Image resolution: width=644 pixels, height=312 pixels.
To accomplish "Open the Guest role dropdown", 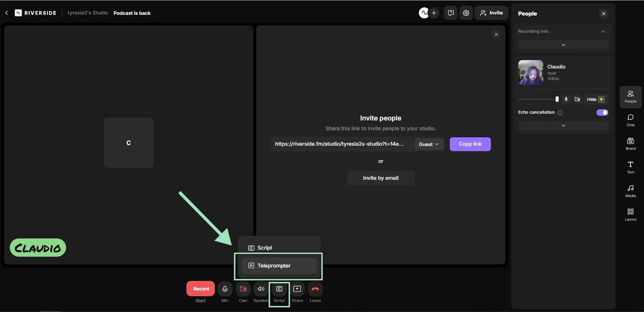I will [x=429, y=144].
